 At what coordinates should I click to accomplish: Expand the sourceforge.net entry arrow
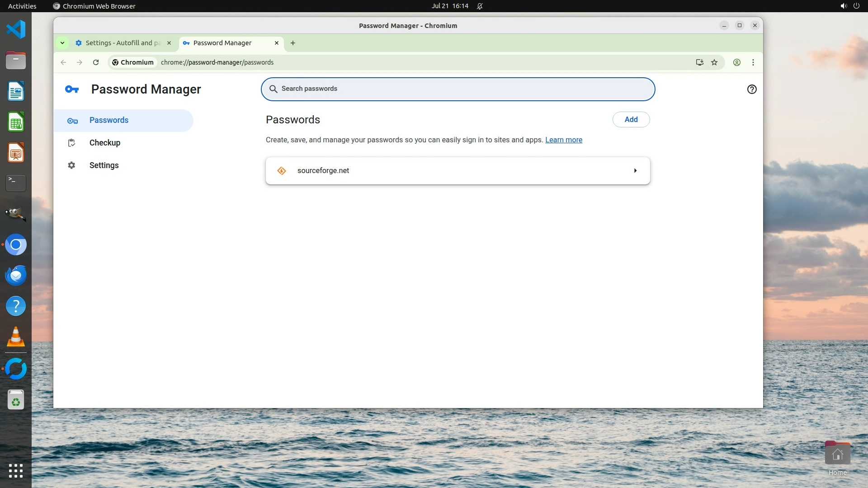pos(635,171)
